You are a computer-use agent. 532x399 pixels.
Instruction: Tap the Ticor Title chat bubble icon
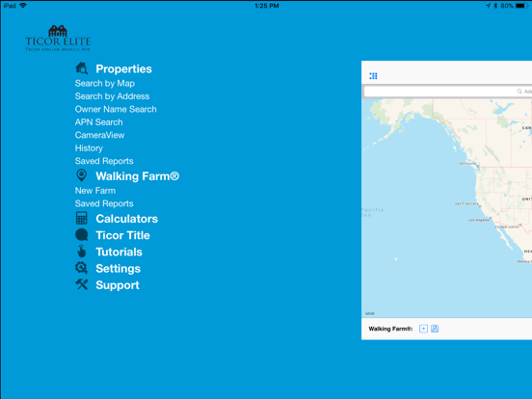(x=81, y=235)
